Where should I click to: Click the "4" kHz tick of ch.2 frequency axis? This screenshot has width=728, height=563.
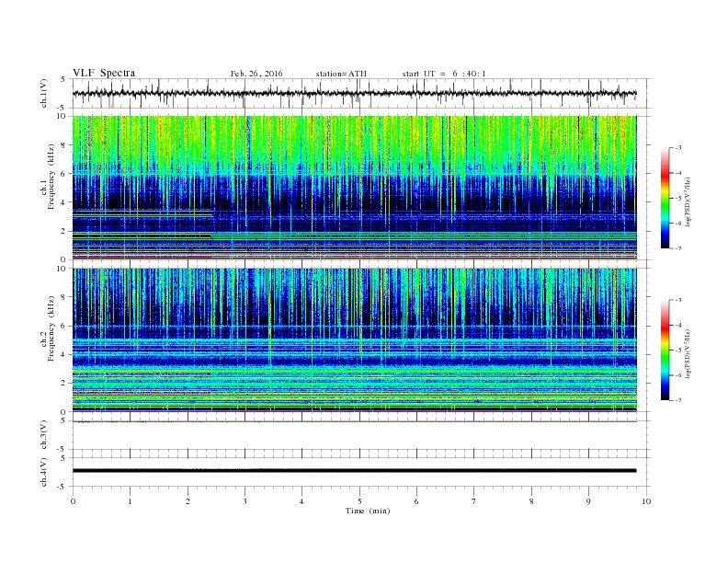(x=63, y=354)
